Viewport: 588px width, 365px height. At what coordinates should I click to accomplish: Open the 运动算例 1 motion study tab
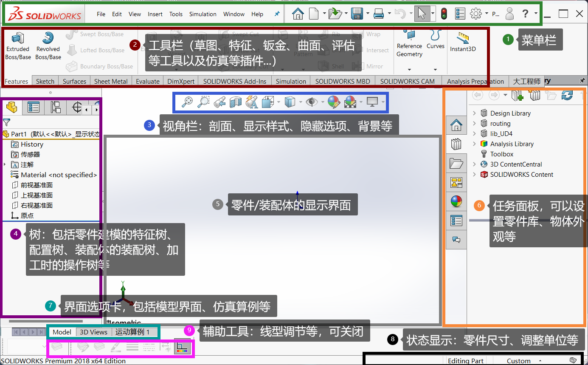132,332
